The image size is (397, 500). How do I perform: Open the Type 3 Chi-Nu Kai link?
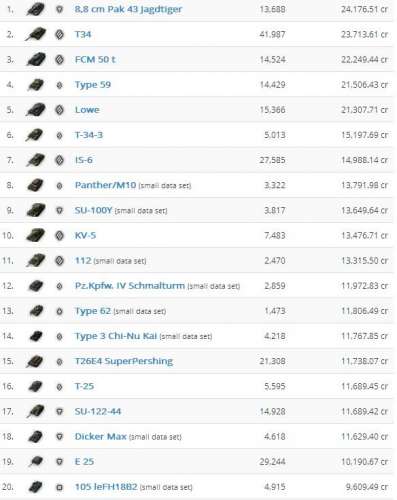tap(116, 336)
